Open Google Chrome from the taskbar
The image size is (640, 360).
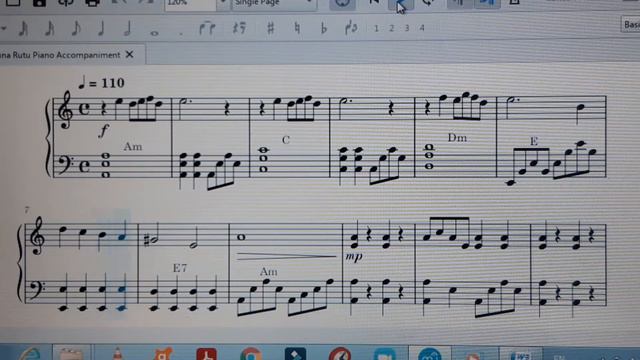tap(251, 354)
